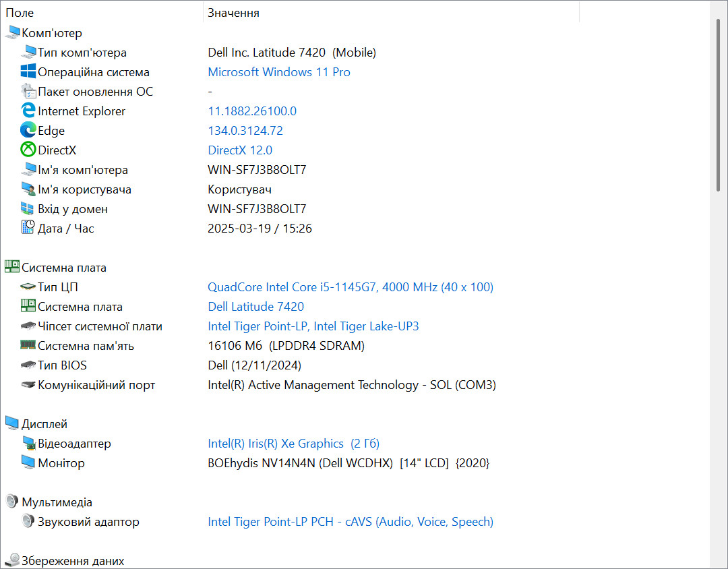Select the user icon beside Ім'я користувача
The width and height of the screenshot is (728, 569).
[28, 189]
